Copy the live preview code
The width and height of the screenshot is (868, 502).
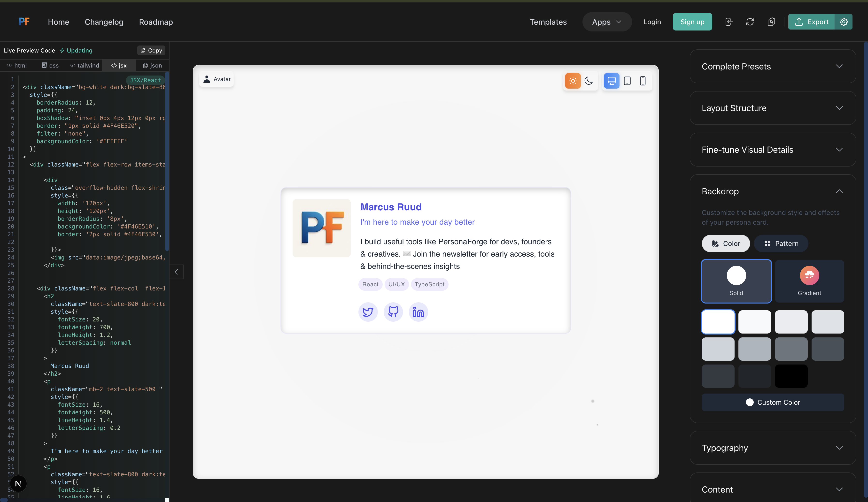point(151,50)
